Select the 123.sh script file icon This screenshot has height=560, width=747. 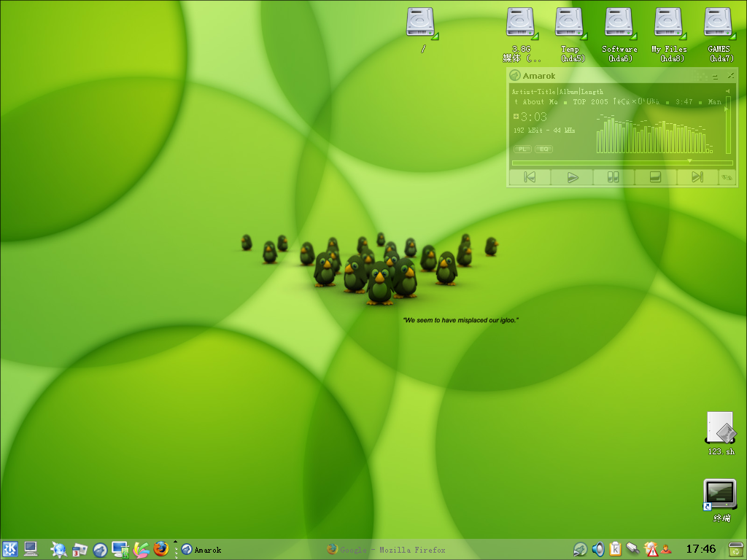click(721, 433)
